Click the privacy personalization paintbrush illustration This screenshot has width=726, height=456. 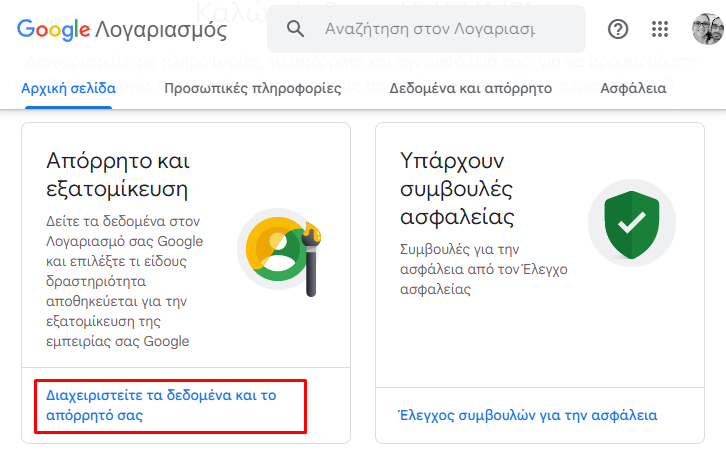pyautogui.click(x=280, y=250)
